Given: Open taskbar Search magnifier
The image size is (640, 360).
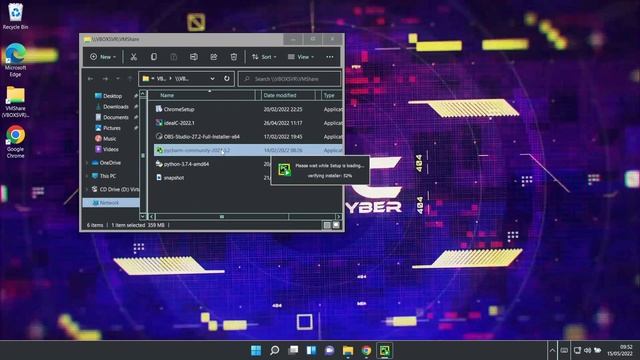Looking at the screenshot, I should [x=275, y=350].
